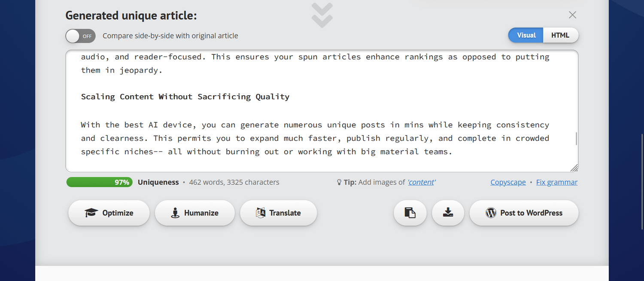
Task: Close the generated article panel
Action: pyautogui.click(x=572, y=15)
